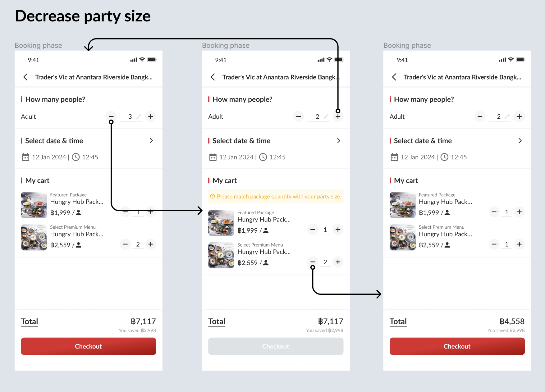The width and height of the screenshot is (545, 392).
Task: Increase ฿1,999 package quantity on the rightmost screen
Action: click(x=519, y=212)
